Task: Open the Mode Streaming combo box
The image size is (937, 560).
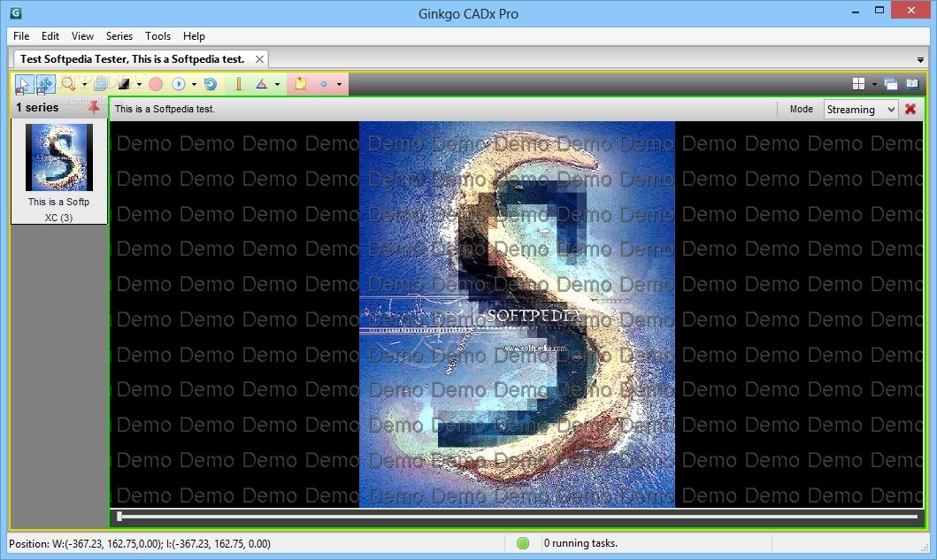Action: coord(861,110)
